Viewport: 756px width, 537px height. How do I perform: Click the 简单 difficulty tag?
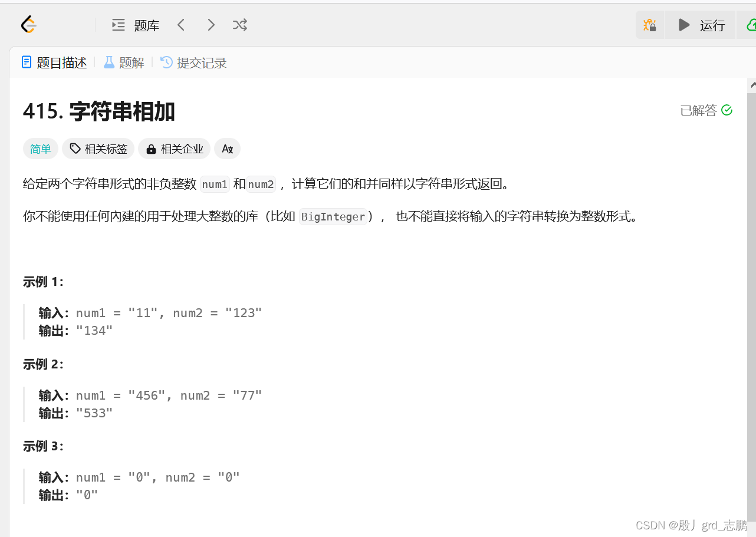(41, 149)
